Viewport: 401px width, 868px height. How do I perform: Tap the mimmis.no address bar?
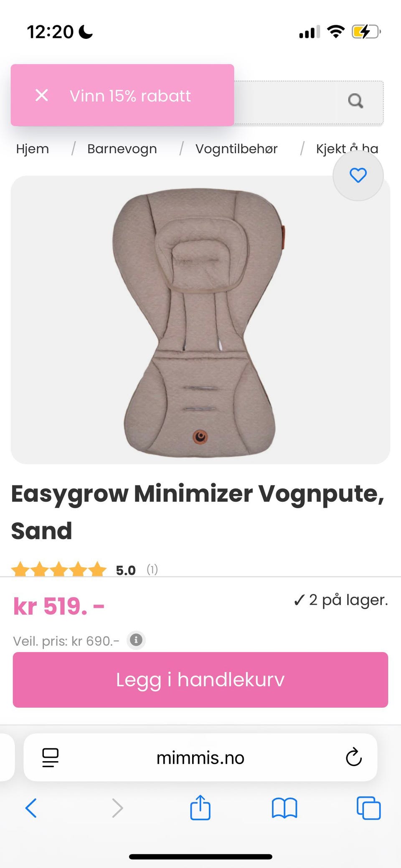coord(200,757)
